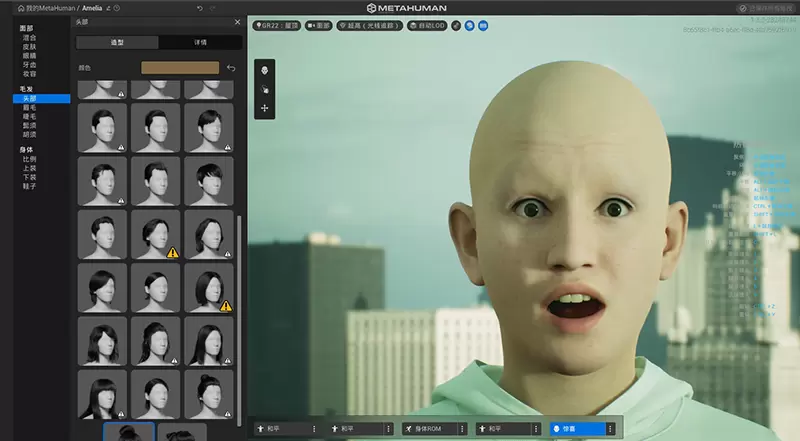Screen dimensions: 800x441
Task: Click the redo arrow in the top bar
Action: (x=213, y=8)
